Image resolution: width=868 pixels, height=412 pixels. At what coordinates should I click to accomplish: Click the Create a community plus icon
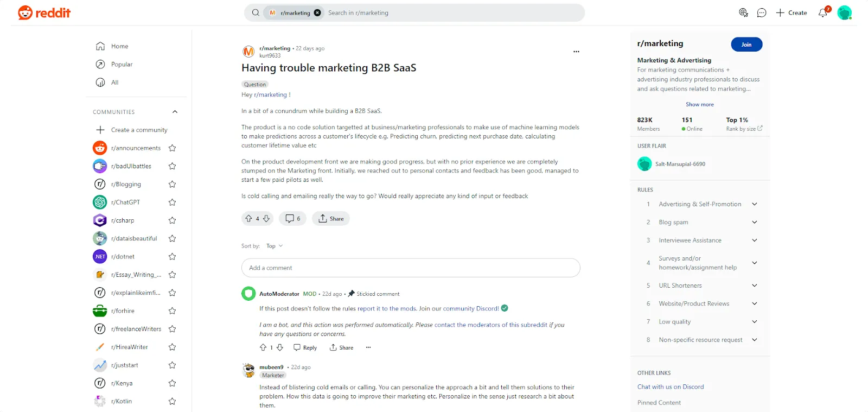click(100, 130)
